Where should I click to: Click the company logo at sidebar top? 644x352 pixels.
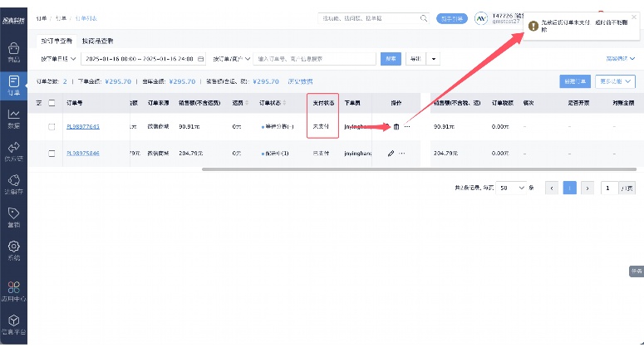(13, 20)
